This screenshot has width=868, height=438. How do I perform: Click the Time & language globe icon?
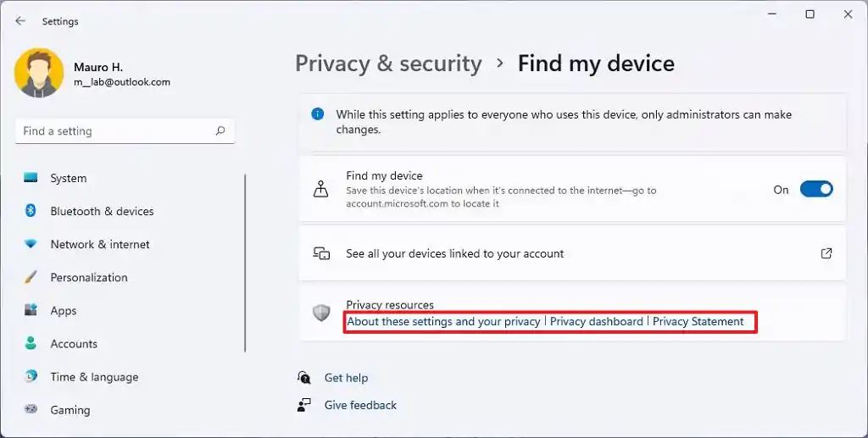(x=31, y=376)
